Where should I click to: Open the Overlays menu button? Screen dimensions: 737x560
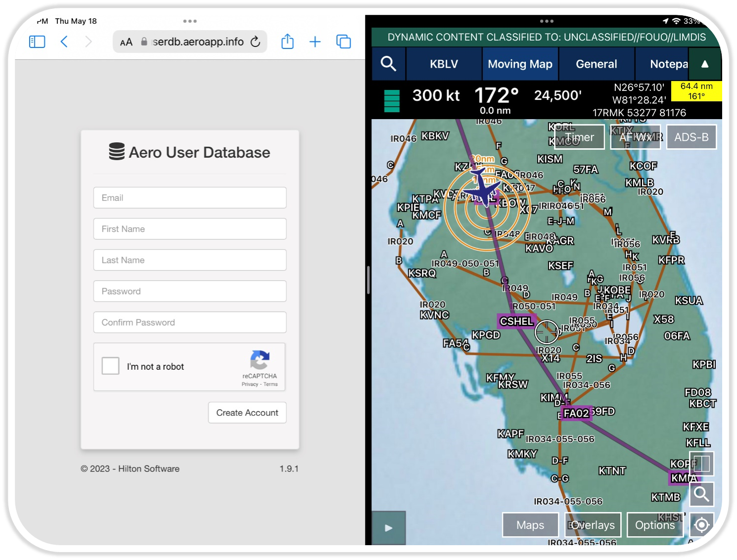point(593,525)
